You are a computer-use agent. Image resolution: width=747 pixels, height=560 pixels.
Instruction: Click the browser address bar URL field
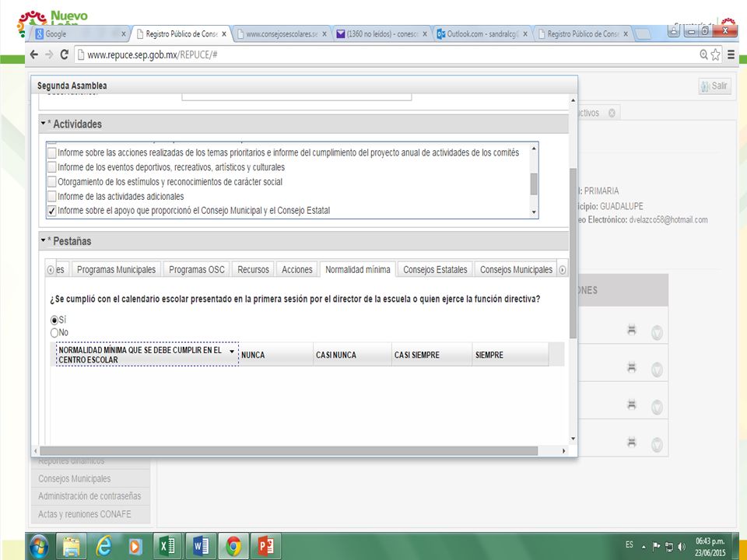coord(386,54)
